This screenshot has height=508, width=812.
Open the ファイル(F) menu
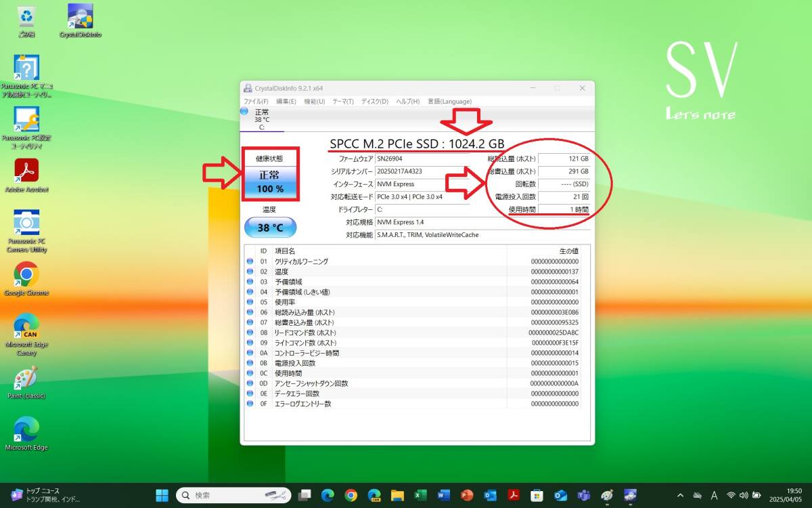[x=256, y=102]
